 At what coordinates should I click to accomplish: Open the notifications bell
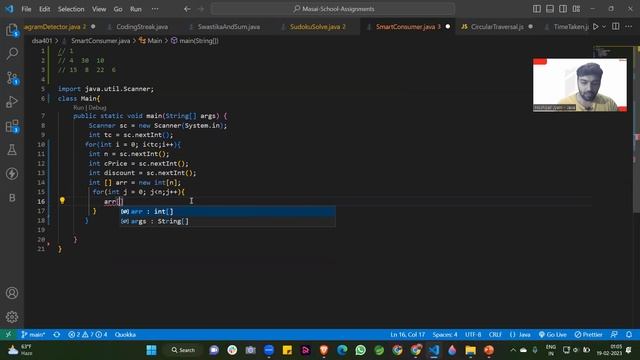coord(629,334)
